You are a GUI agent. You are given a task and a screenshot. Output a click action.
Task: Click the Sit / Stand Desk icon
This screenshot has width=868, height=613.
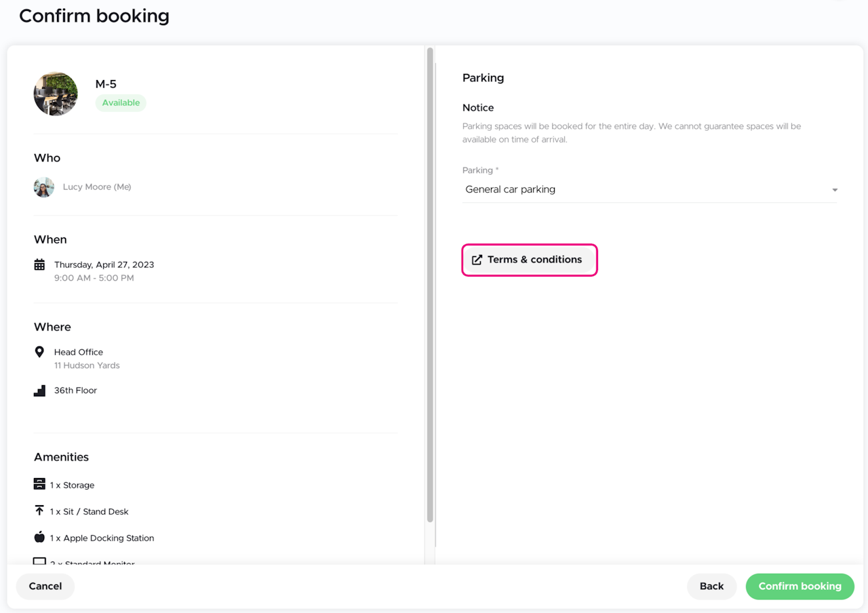[39, 511]
